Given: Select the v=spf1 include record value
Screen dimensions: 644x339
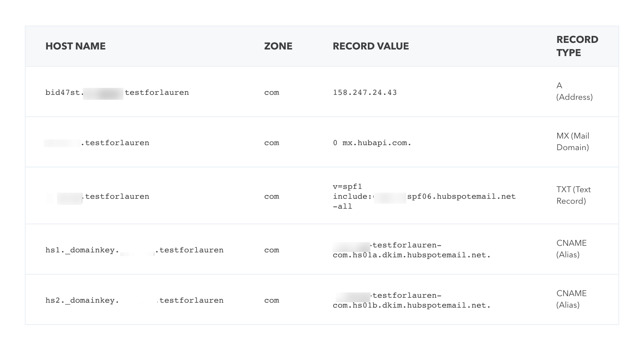Looking at the screenshot, I should tap(424, 196).
